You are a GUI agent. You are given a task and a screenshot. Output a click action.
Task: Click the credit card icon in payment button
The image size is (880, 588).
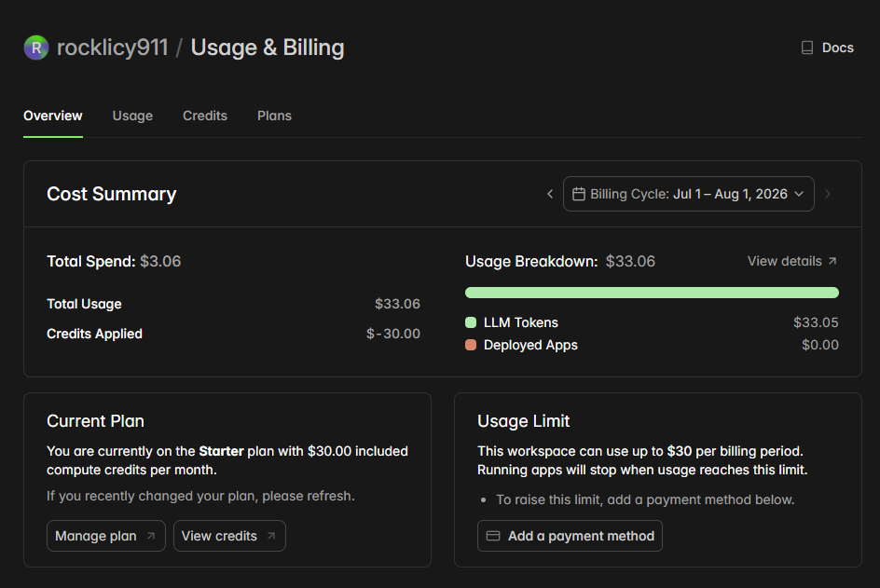point(493,536)
